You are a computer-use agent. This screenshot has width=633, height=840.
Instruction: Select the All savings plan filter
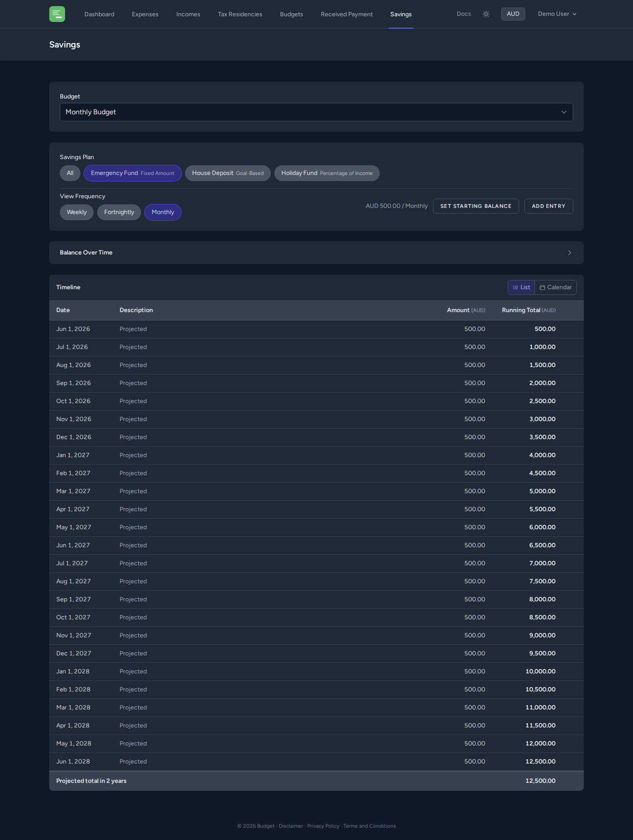pyautogui.click(x=70, y=173)
